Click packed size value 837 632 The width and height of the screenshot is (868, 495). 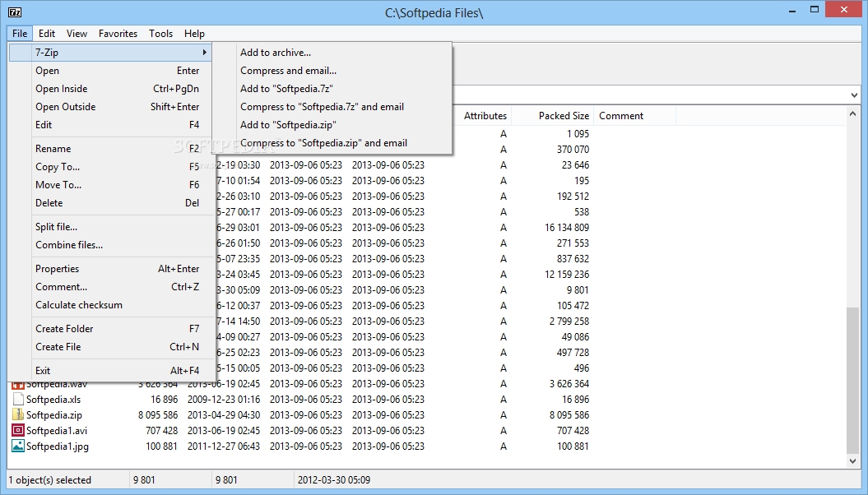tap(573, 259)
